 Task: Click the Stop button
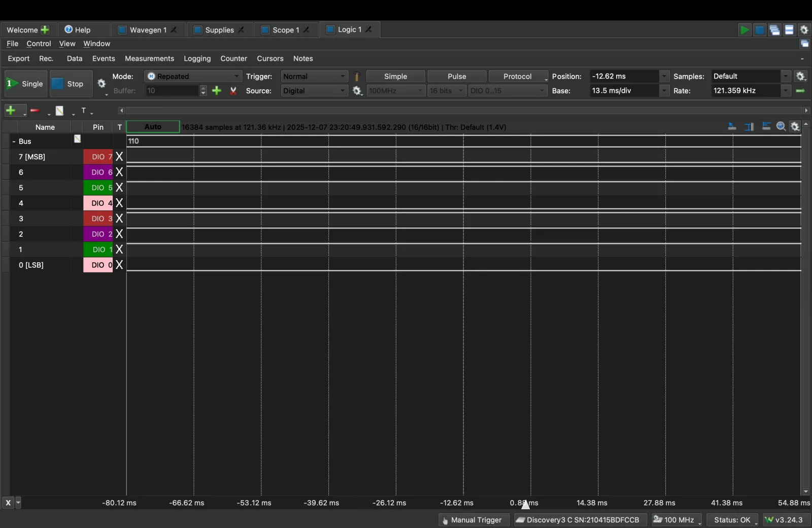click(71, 84)
